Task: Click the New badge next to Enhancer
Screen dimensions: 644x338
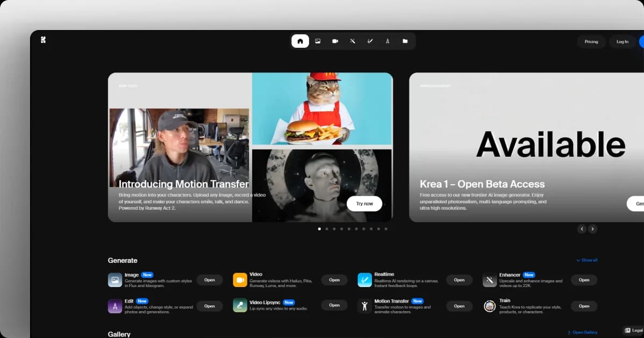Action: point(529,275)
